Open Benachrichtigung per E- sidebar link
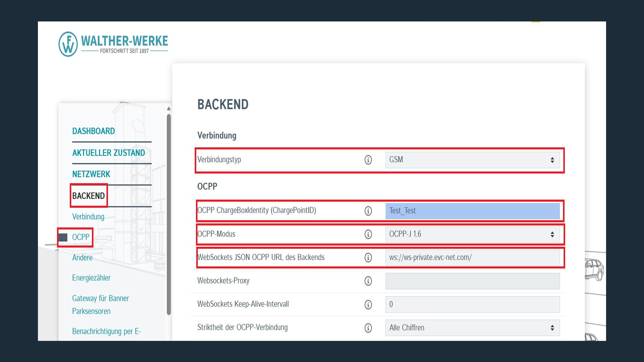 click(x=107, y=331)
